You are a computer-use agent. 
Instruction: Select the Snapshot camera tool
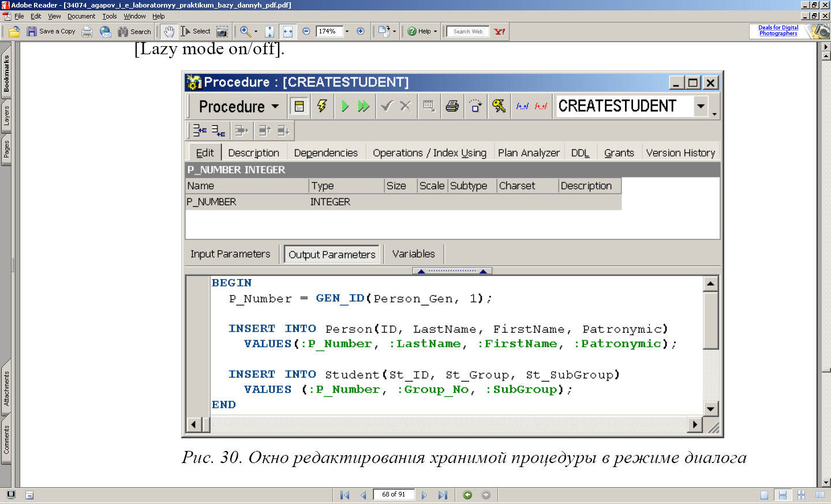(222, 32)
